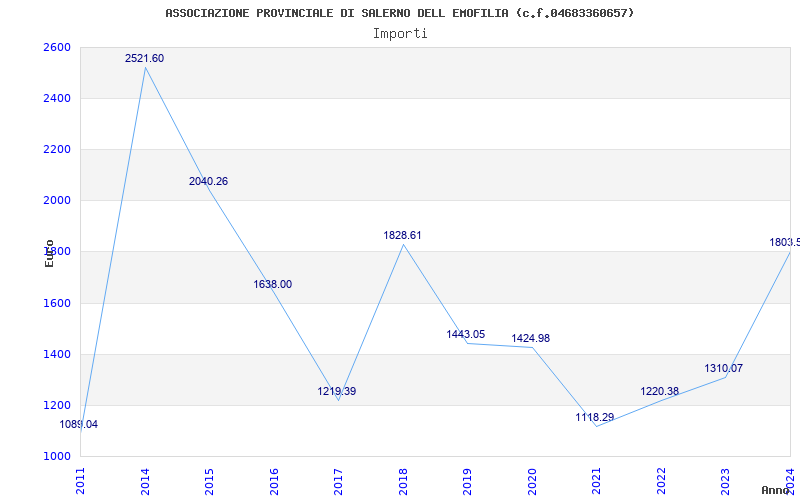Click the 2040.26 data label

point(208,182)
